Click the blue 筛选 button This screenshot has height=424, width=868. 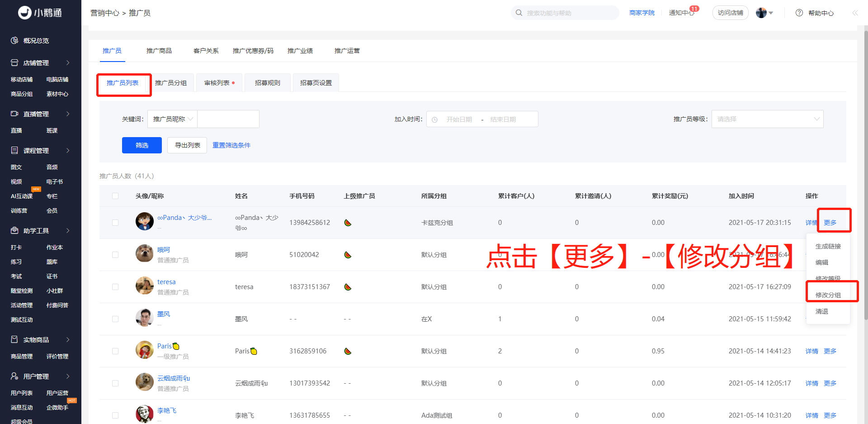pos(142,145)
